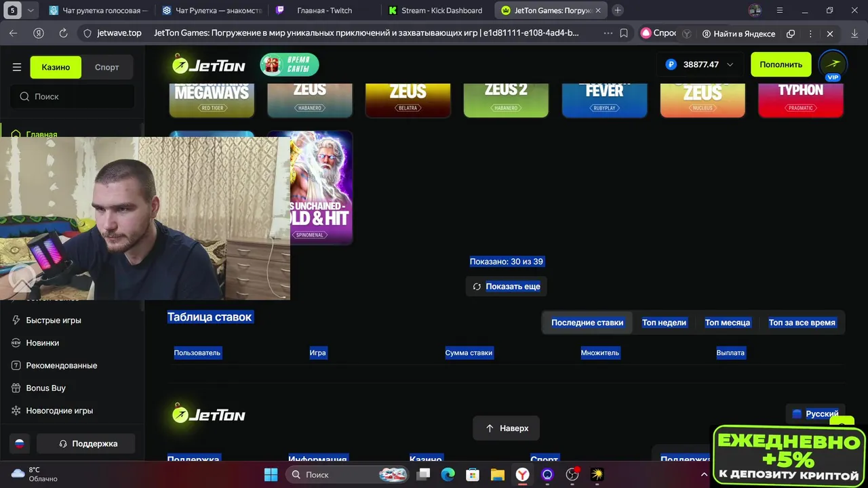
Task: Click the JetTon logo in the header
Action: 208,64
